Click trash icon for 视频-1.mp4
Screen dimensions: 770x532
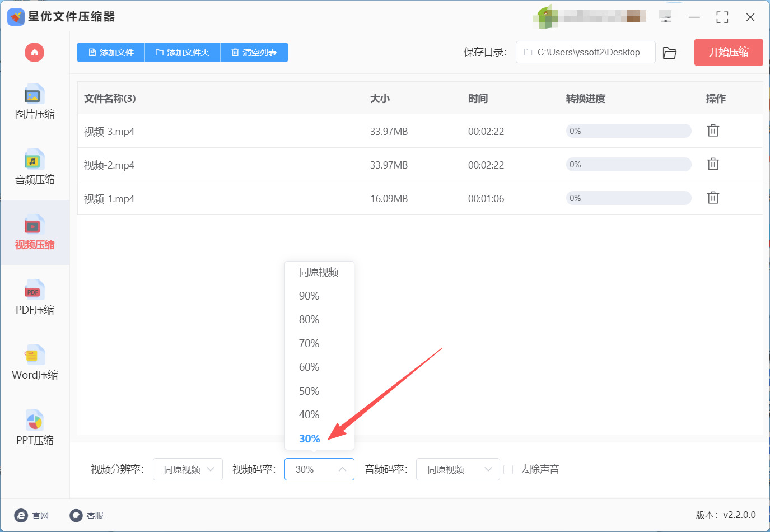point(712,198)
